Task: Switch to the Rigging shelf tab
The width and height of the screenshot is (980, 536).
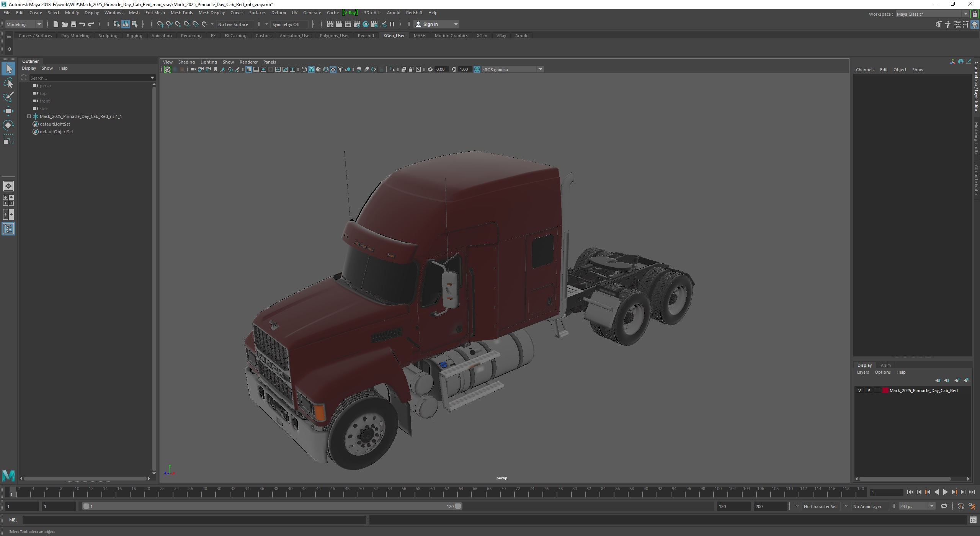Action: 134,36
